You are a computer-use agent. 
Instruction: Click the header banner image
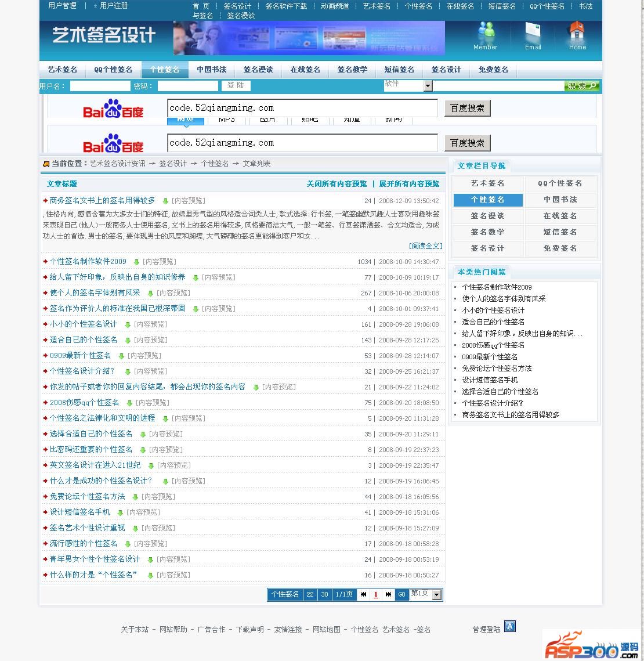(x=309, y=38)
